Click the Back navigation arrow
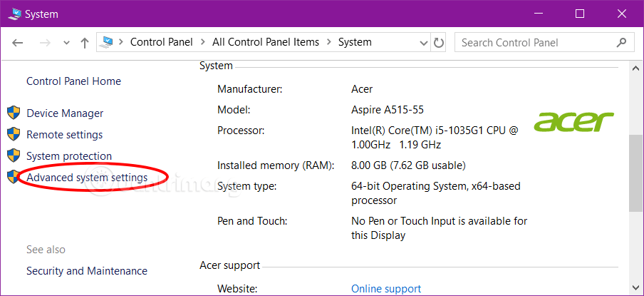Image resolution: width=644 pixels, height=296 pixels. (x=17, y=43)
